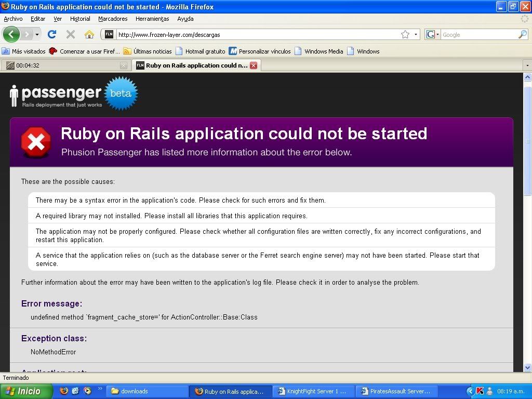Viewport: 532px width, 399px height.
Task: Go back with the green Back arrow
Action: 11,34
